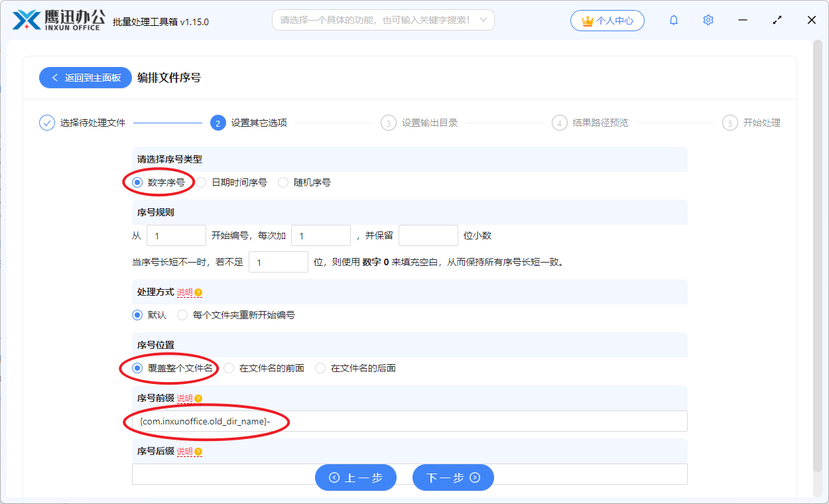Click the back chevron on 返回到主面板
This screenshot has height=504, width=829.
(54, 78)
